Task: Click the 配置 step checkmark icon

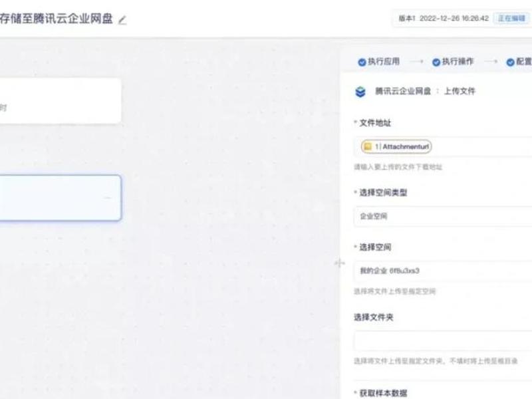Action: click(x=510, y=62)
